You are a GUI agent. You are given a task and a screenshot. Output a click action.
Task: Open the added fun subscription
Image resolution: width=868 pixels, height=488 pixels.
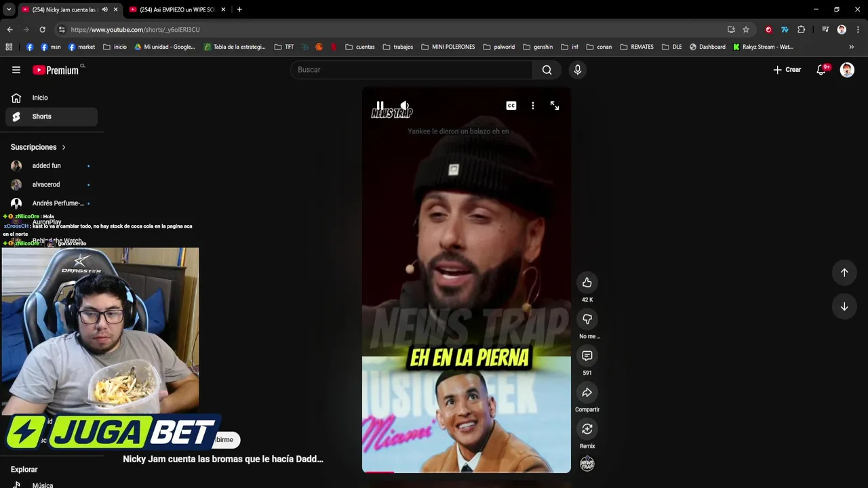(x=52, y=165)
